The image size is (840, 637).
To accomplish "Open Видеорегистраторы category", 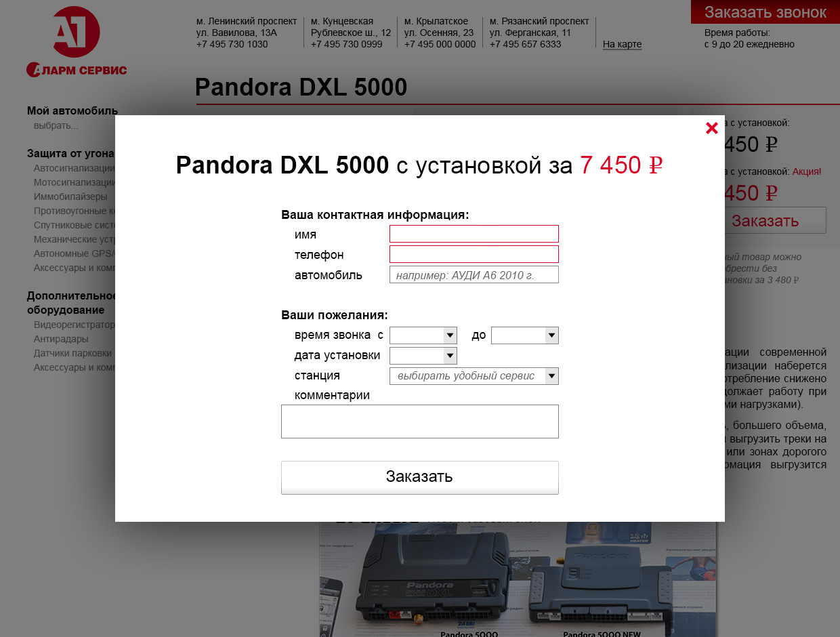I will click(75, 325).
